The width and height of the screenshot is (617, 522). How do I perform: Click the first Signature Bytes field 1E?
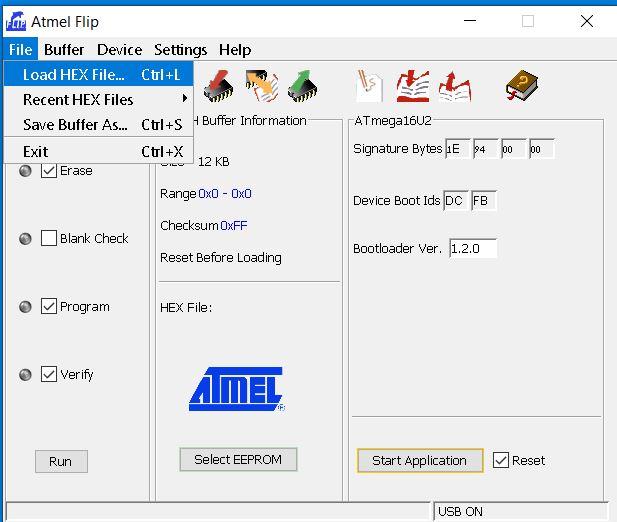coord(458,149)
